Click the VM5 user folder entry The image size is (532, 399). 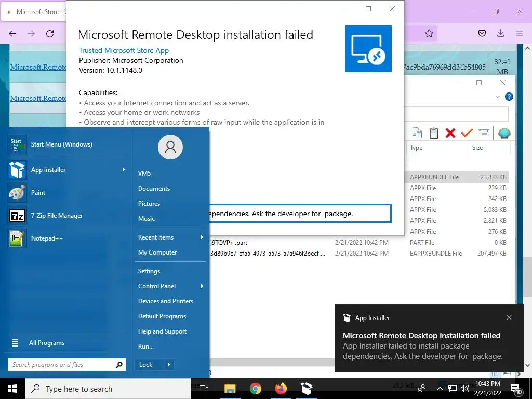(x=144, y=174)
